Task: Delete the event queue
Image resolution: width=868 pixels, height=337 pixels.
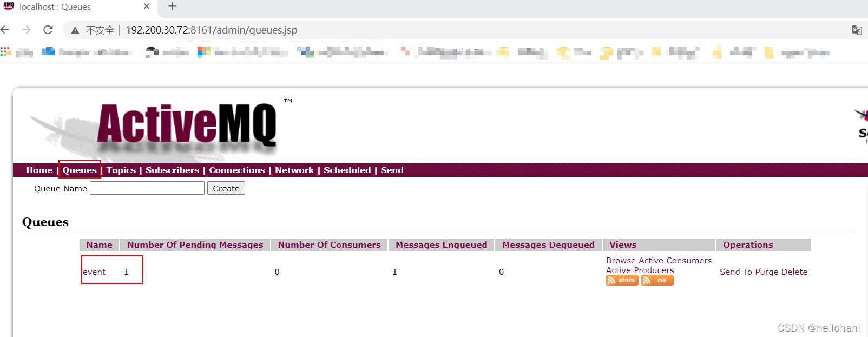Action: pos(794,272)
